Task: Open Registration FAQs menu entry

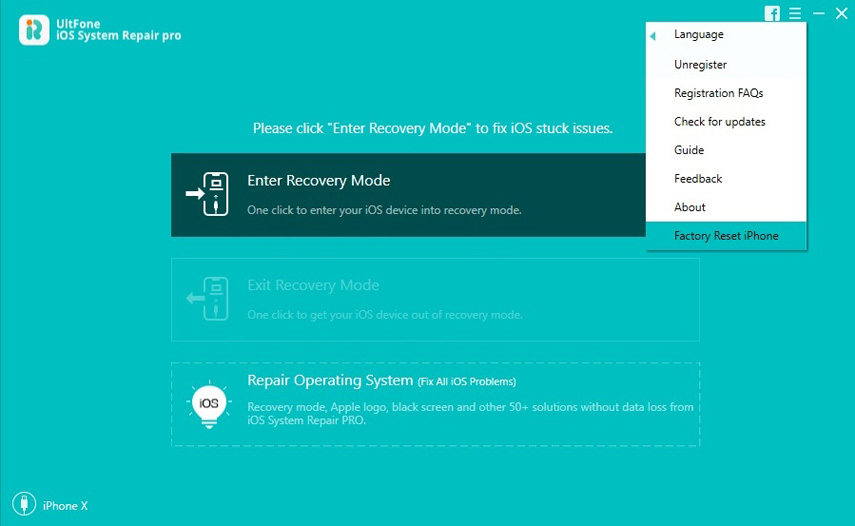Action: click(x=718, y=93)
